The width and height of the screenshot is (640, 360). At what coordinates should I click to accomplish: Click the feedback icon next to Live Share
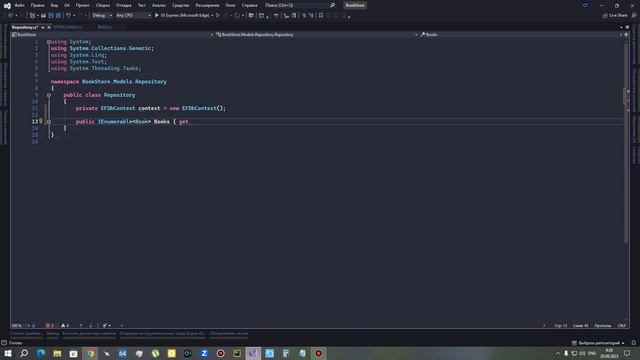[x=634, y=16]
